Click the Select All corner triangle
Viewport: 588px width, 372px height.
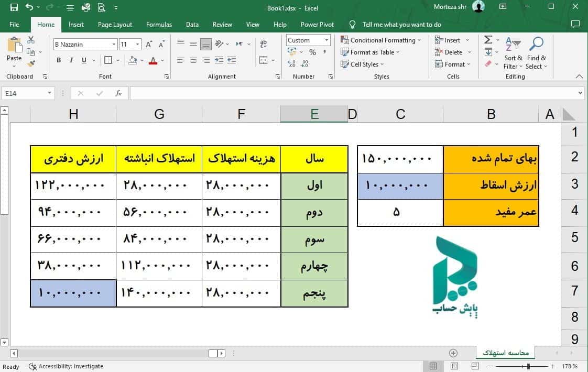(x=569, y=114)
